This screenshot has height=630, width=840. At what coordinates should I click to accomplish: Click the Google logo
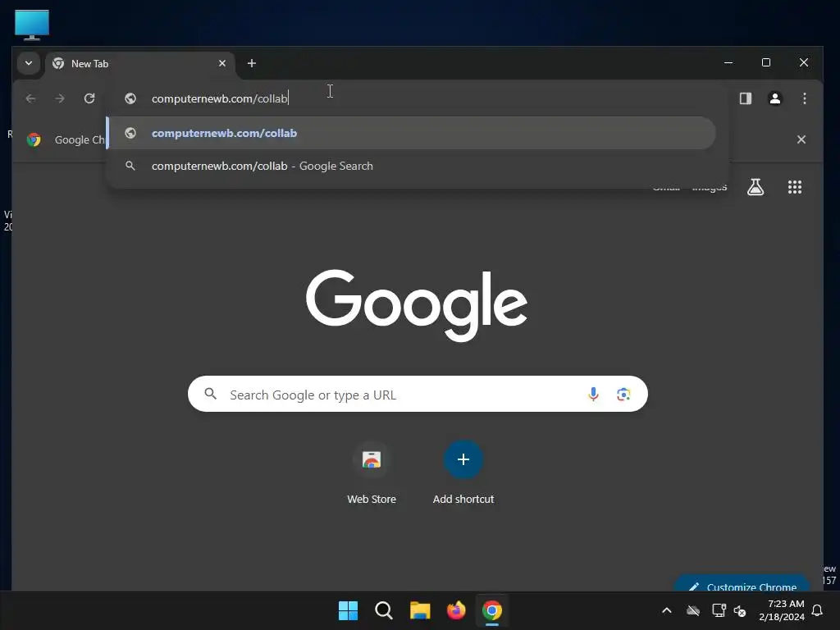tap(416, 305)
